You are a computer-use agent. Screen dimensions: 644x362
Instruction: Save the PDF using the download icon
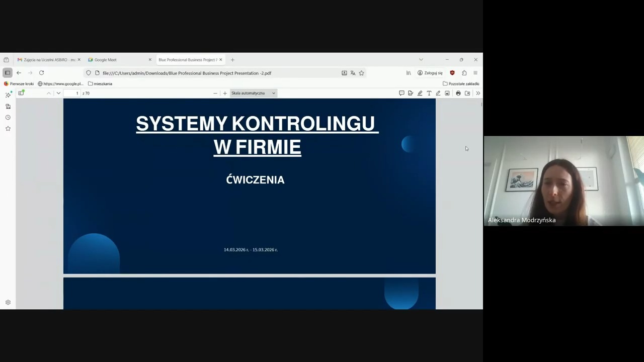(467, 93)
